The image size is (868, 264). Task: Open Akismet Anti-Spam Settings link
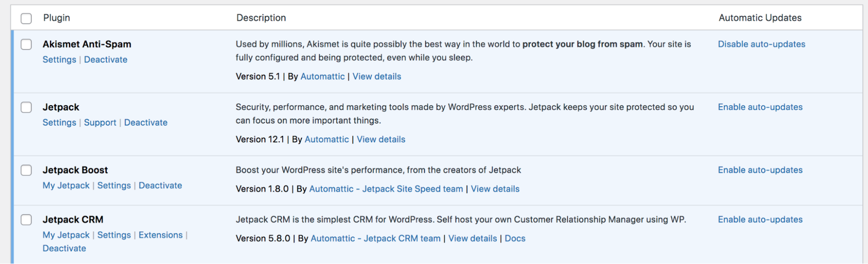point(59,60)
